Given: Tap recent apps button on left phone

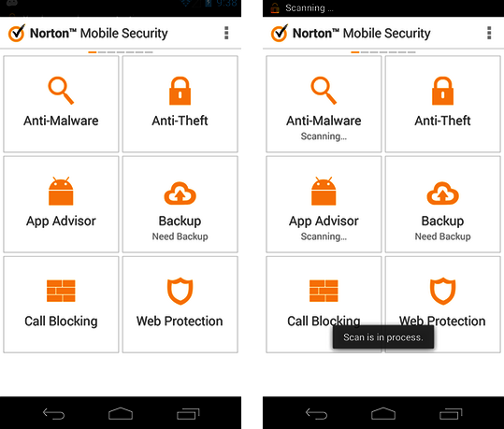Looking at the screenshot, I should tap(188, 414).
